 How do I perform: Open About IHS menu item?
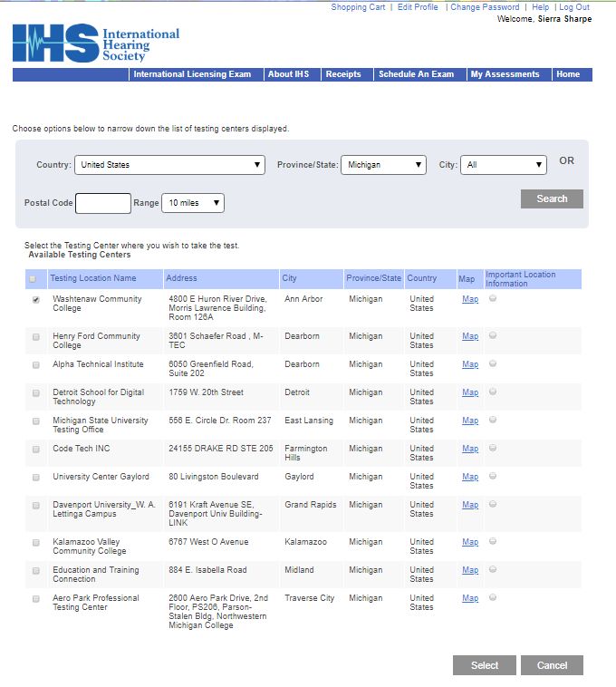tap(288, 74)
